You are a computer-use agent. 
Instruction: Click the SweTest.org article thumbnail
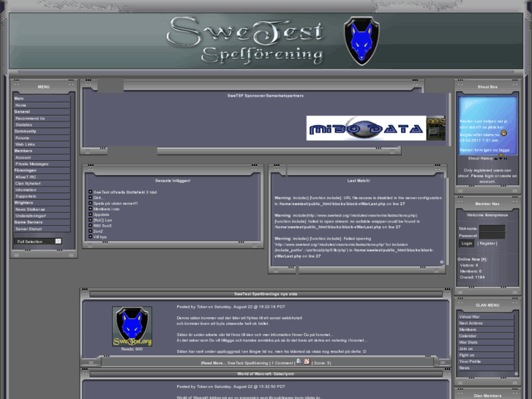pyautogui.click(x=132, y=327)
